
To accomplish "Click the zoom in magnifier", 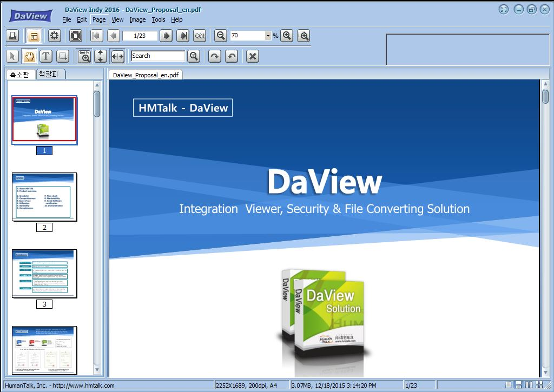I will coord(287,36).
